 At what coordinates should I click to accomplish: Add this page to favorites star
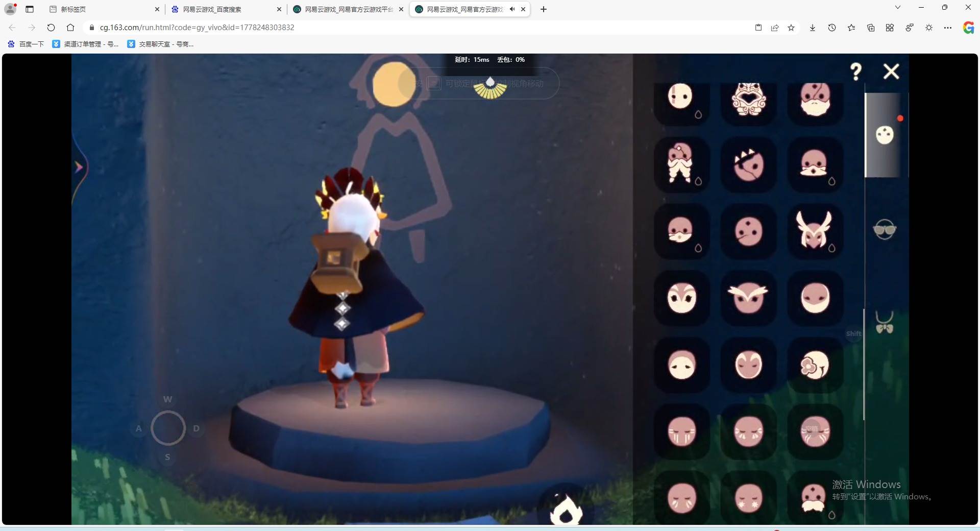[x=791, y=28]
